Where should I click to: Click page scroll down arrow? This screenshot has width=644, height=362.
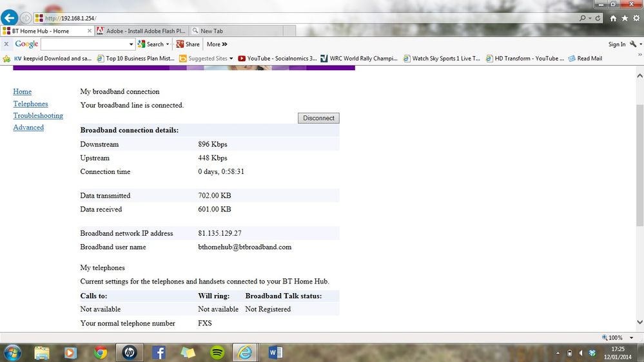(639, 322)
